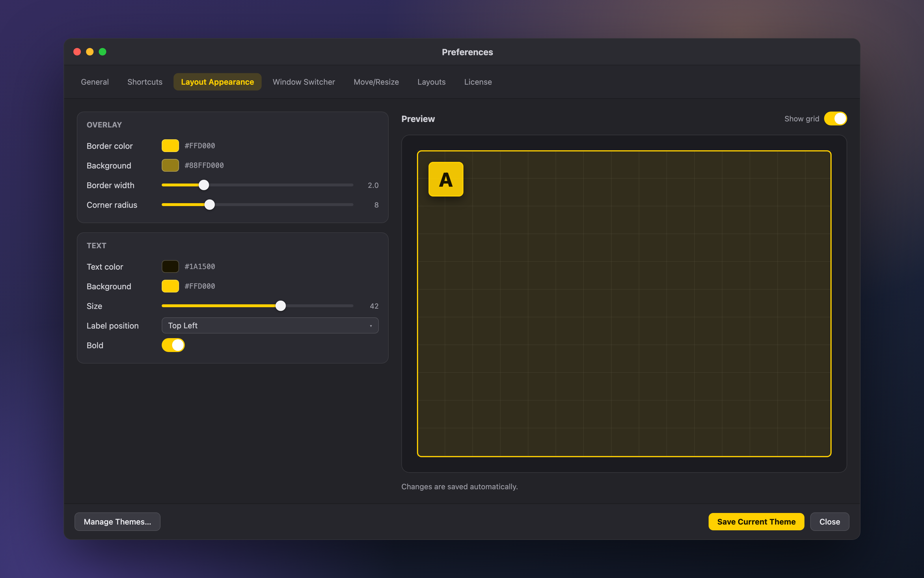Click the Overlay Background color swatch
The height and width of the screenshot is (578, 924).
tap(170, 166)
